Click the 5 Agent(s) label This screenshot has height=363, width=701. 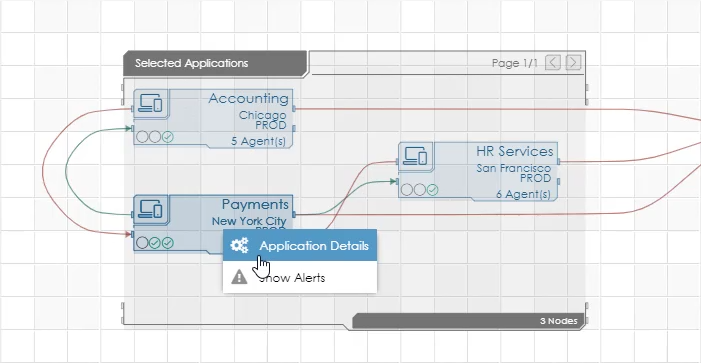coord(258,141)
